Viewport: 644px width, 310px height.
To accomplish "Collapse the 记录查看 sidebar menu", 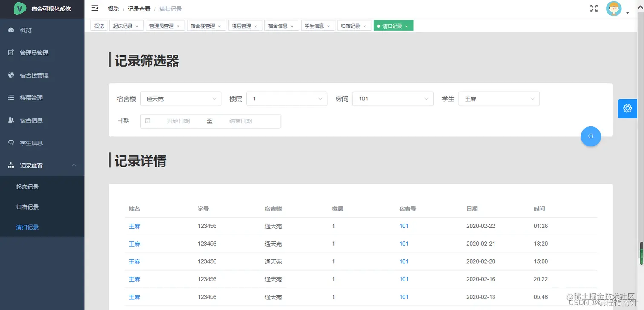I will 42,165.
